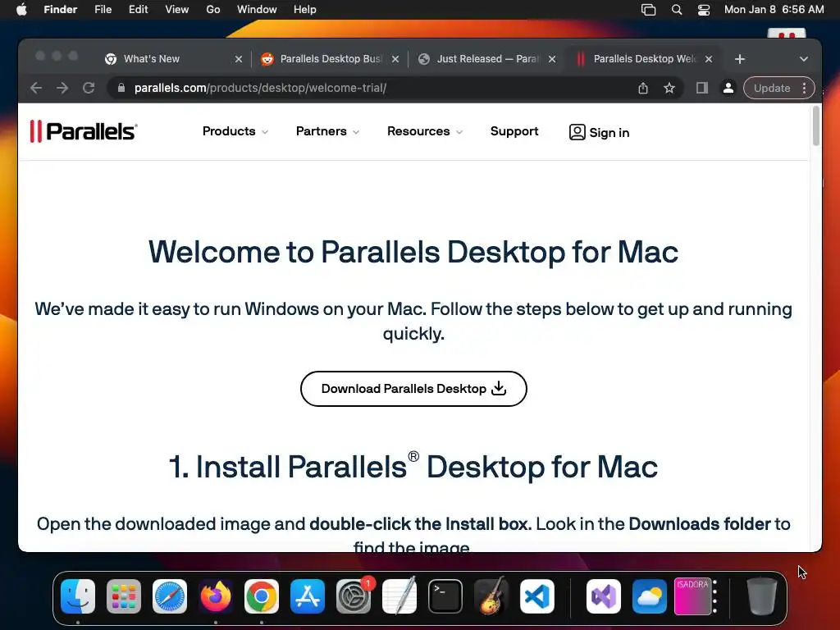This screenshot has width=840, height=630.
Task: Open the tab search chevron in Chrome
Action: (x=804, y=59)
